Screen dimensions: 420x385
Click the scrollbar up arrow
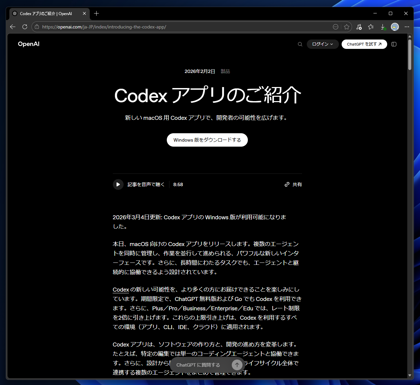coord(410,36)
